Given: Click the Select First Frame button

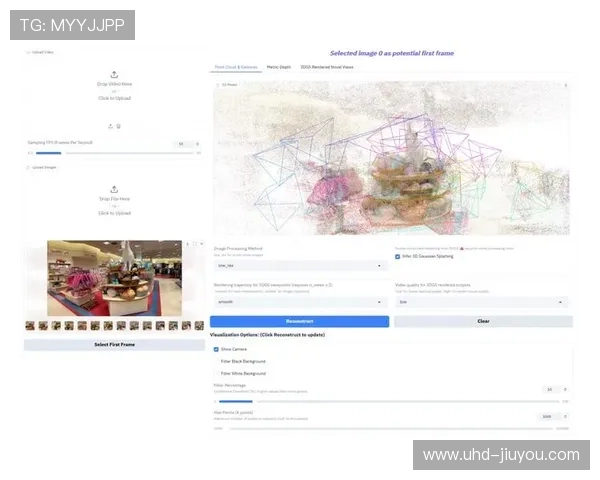Looking at the screenshot, I should click(114, 345).
